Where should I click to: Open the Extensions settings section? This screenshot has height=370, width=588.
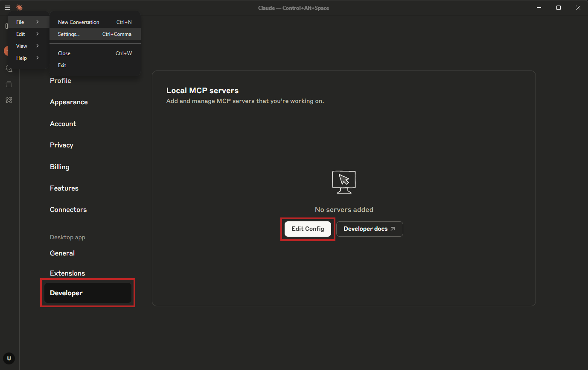click(67, 273)
